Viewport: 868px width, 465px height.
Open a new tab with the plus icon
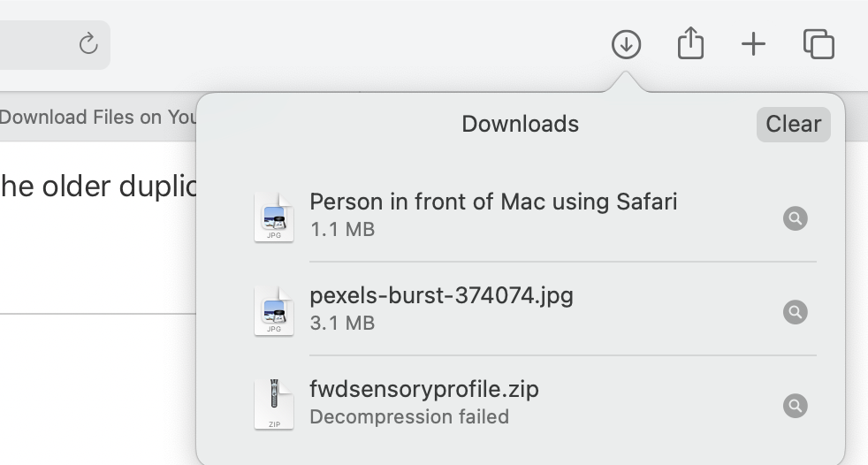753,44
